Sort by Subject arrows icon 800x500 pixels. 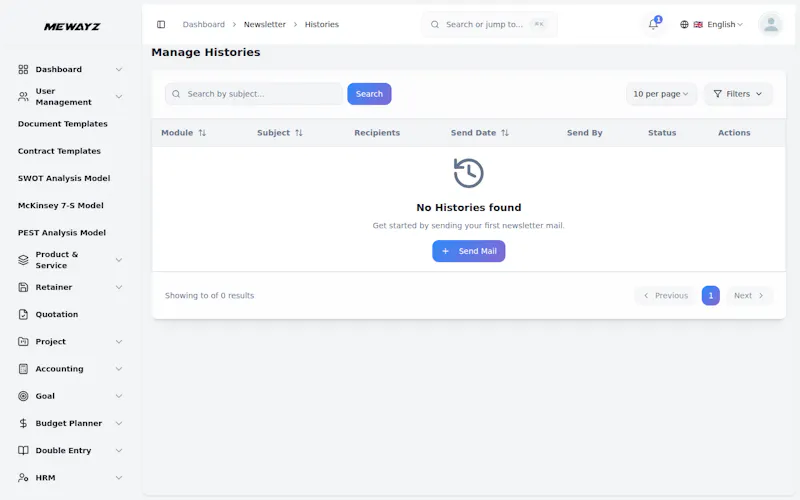point(299,133)
